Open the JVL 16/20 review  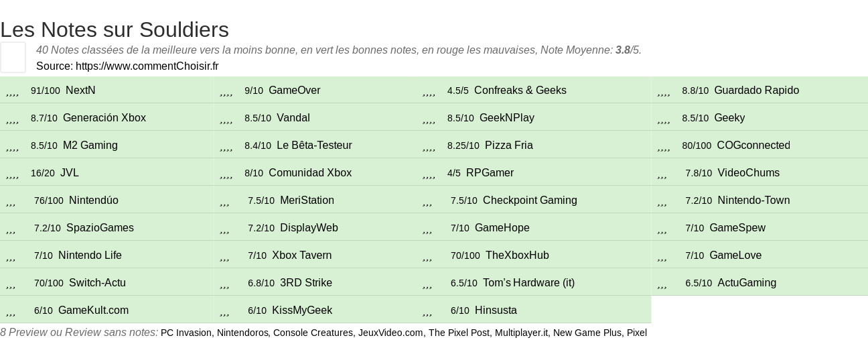click(70, 172)
